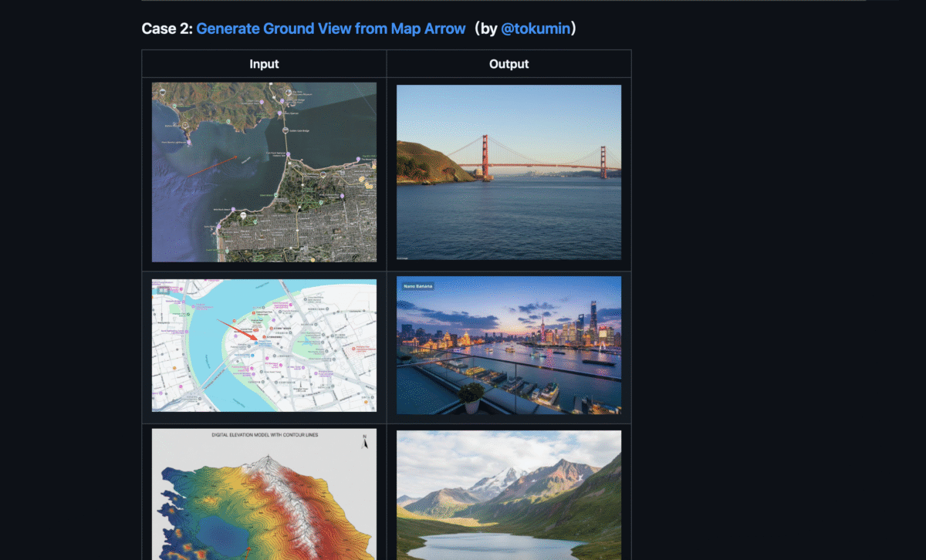Open the Golden Gate Bridge output photo
926x560 pixels.
tap(509, 172)
